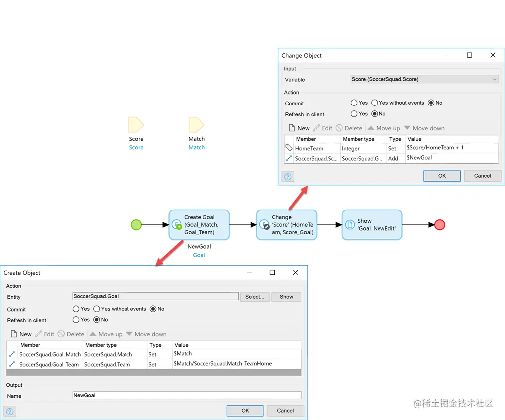Select the SoccerSquad.Goal_Match member cell
Viewport: 505px width, 420px height.
click(x=50, y=354)
